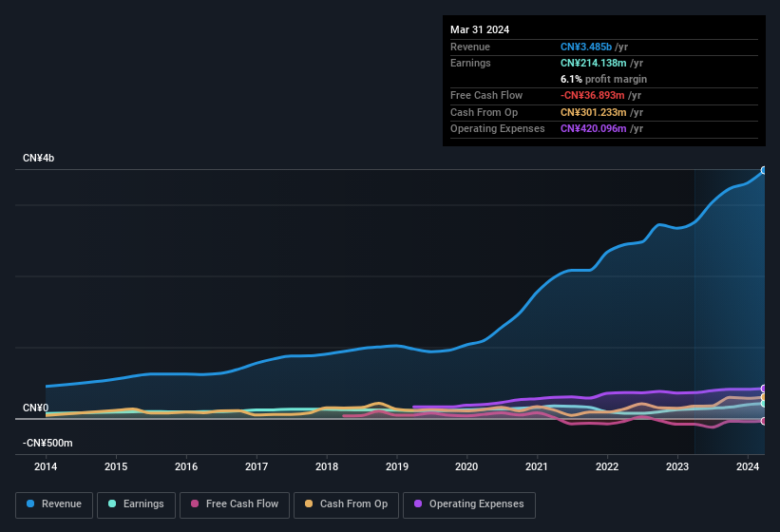Click the Free Cash Flow row label in tooltip
Viewport: 780px width, 532px height.
(x=486, y=95)
